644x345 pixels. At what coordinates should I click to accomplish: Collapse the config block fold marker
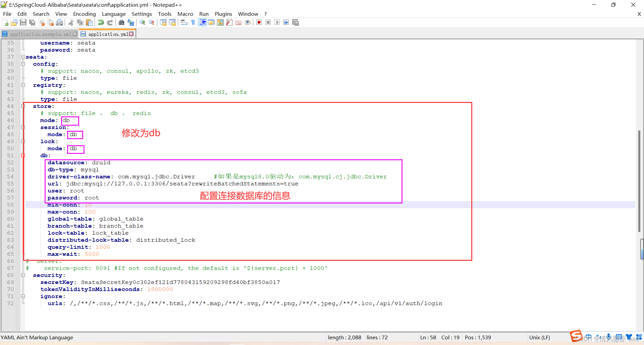(x=23, y=64)
